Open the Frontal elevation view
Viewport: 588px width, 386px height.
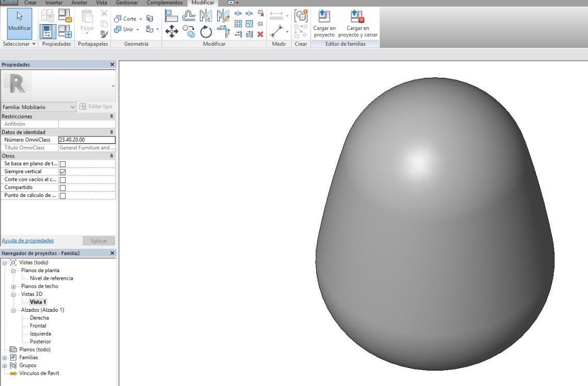coord(38,326)
